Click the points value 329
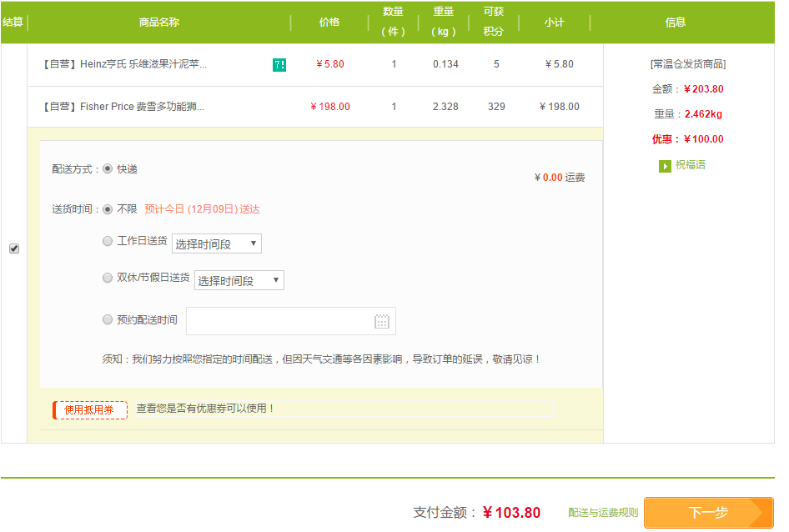Viewport: 789px width, 532px height. click(496, 107)
